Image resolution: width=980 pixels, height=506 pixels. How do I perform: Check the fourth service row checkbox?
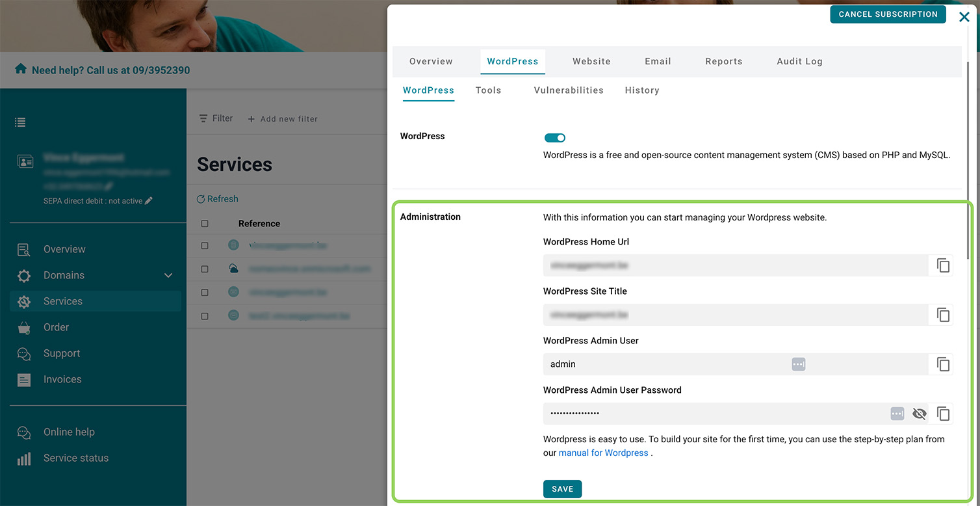coord(205,316)
